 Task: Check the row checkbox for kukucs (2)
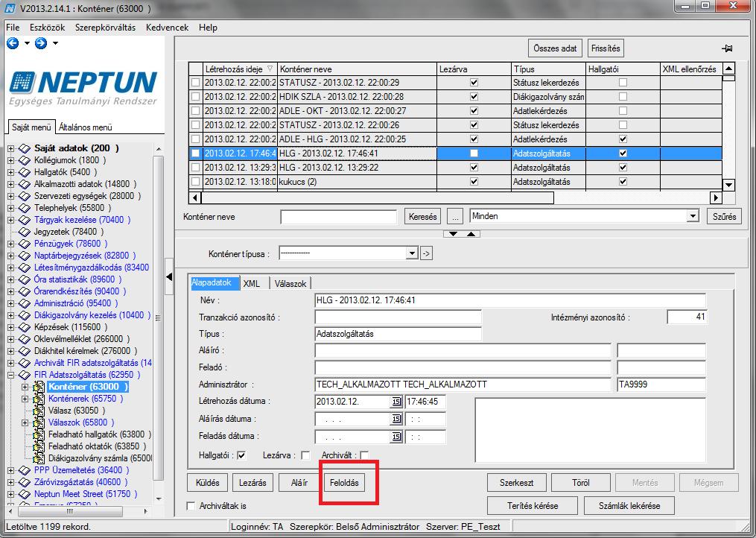[195, 182]
